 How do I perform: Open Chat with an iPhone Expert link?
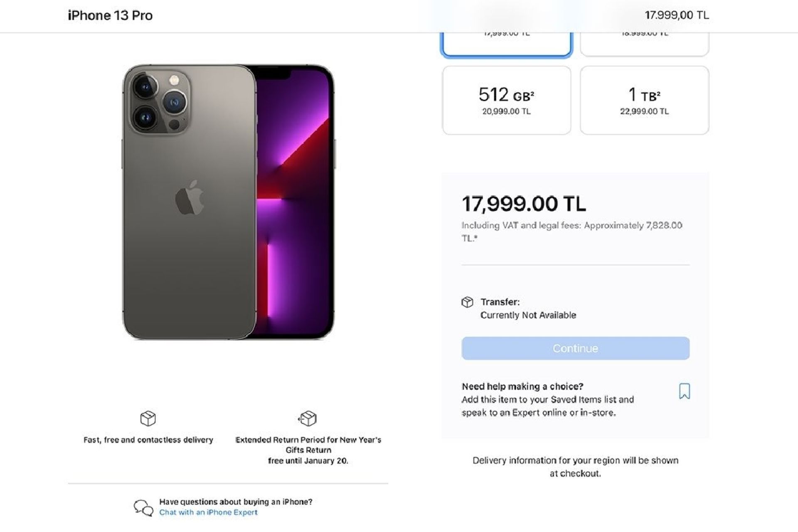coord(208,512)
